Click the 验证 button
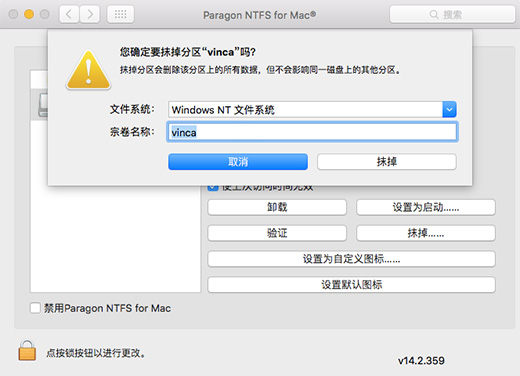Image resolution: width=520 pixels, height=376 pixels. (x=277, y=233)
